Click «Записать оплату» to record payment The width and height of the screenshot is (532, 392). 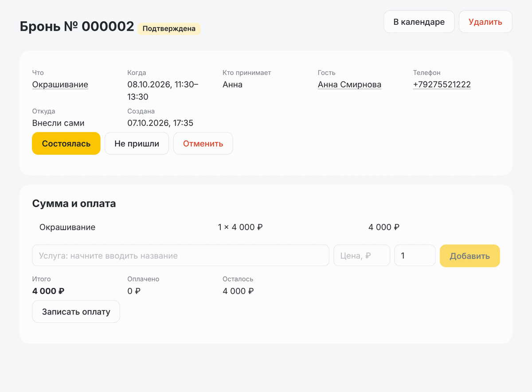[x=76, y=312]
